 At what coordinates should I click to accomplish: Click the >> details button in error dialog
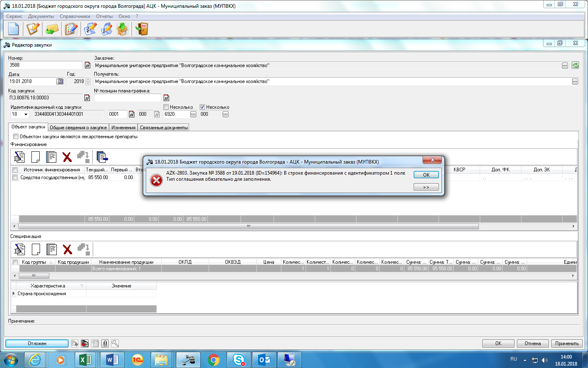426,187
